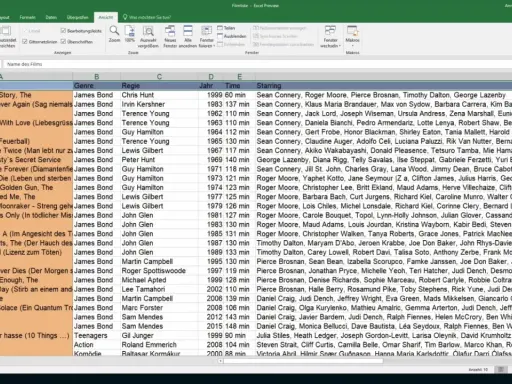Select cell Chris Hunt
Image resolution: width=512 pixels, height=384 pixels.
tap(159, 95)
